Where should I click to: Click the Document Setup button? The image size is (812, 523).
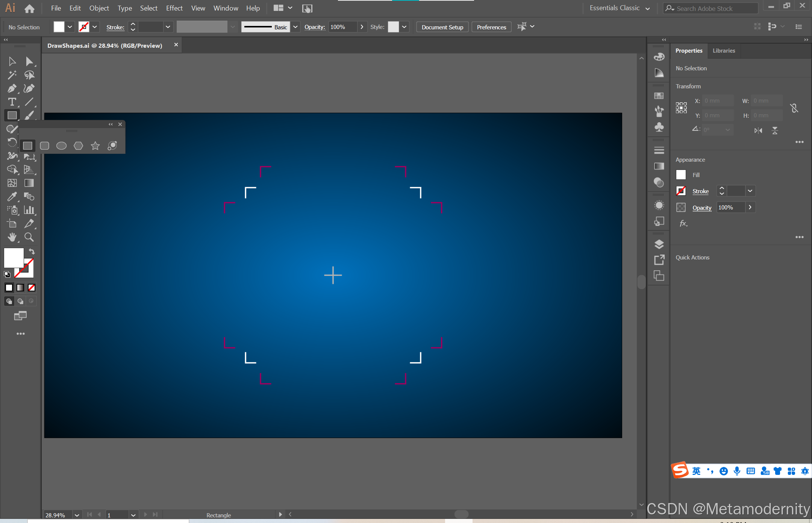coord(442,27)
